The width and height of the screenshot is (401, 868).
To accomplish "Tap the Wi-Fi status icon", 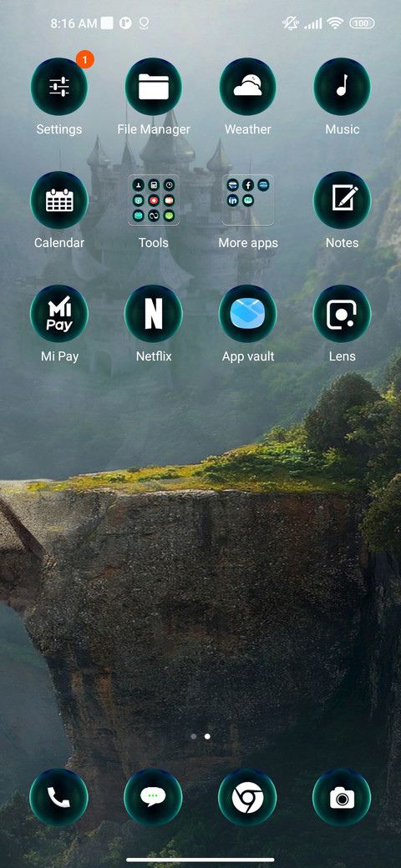I will 334,23.
